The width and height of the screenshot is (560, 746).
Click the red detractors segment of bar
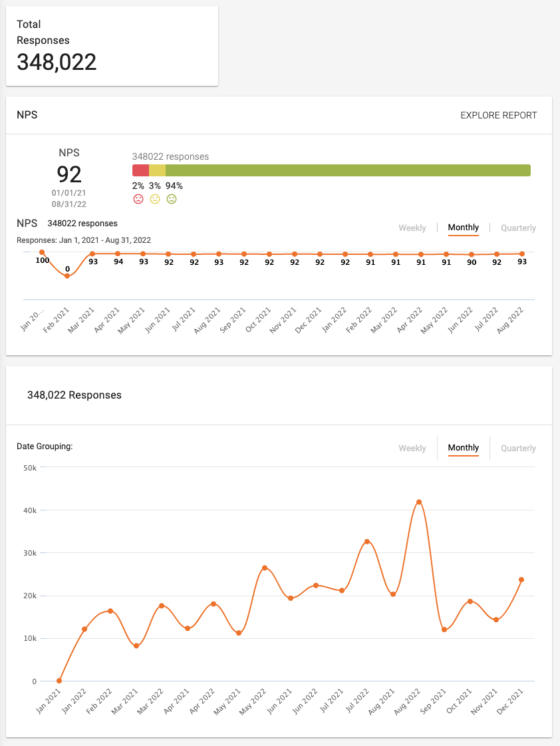pos(140,170)
